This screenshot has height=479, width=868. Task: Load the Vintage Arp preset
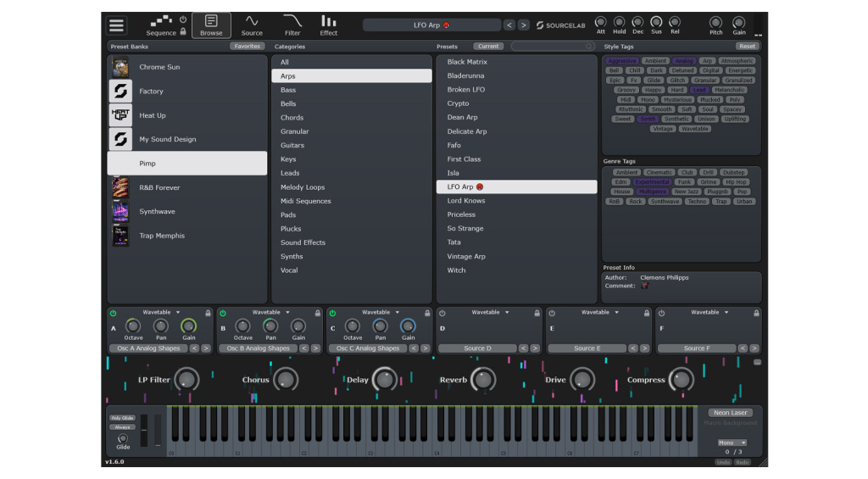[516, 256]
